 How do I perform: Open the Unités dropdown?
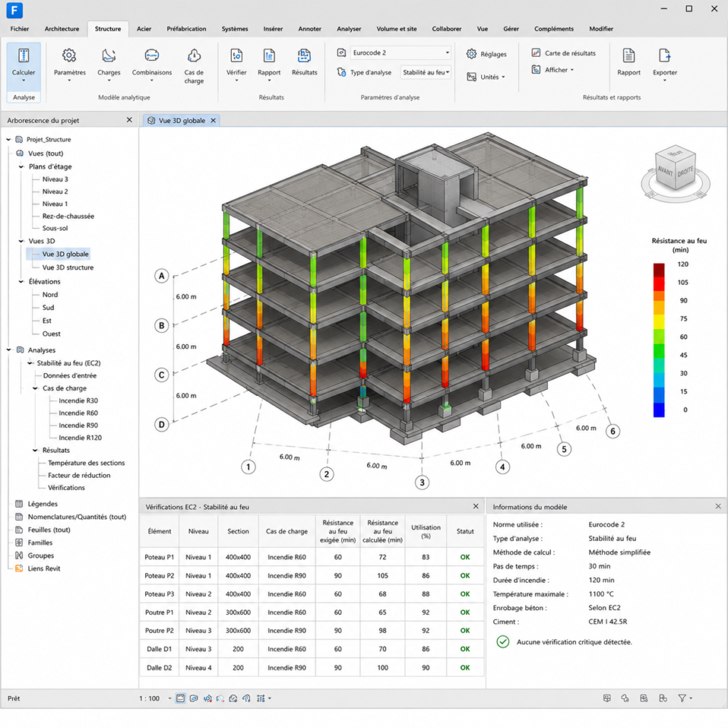(486, 77)
